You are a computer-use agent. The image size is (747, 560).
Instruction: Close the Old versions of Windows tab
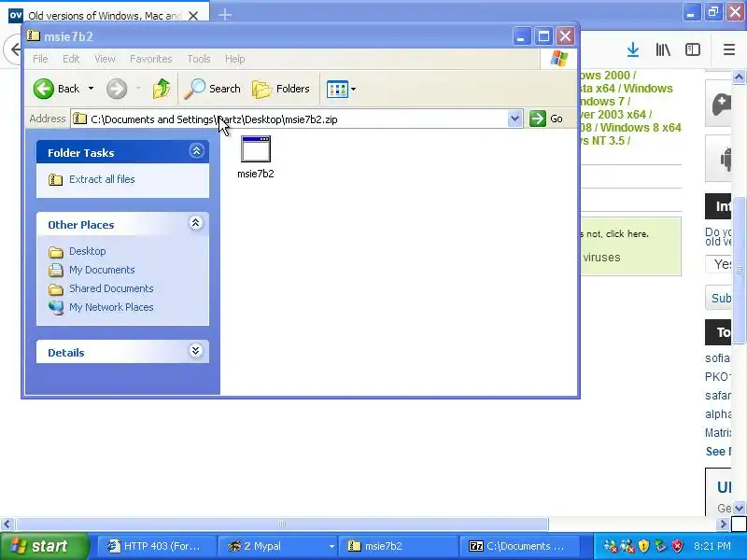tap(193, 16)
